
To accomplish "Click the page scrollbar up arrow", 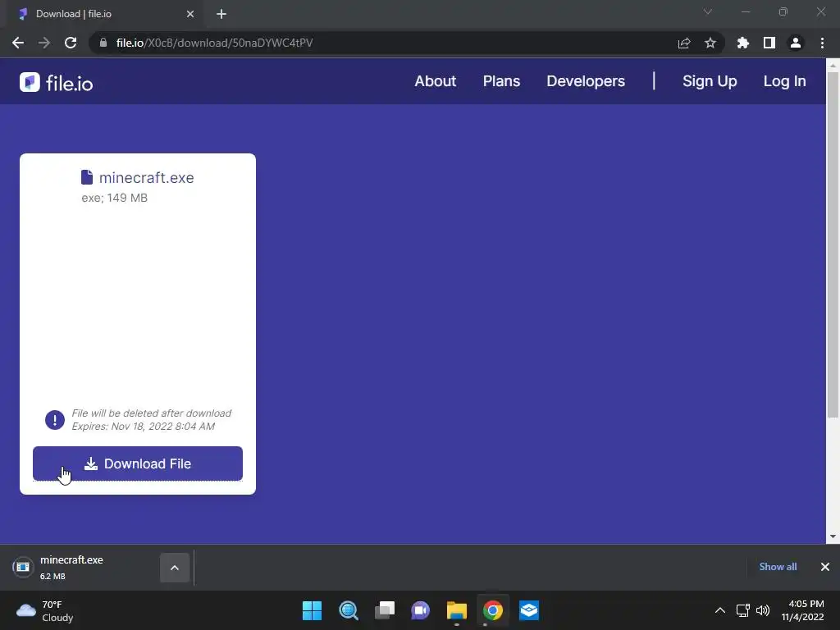I will pyautogui.click(x=833, y=65).
